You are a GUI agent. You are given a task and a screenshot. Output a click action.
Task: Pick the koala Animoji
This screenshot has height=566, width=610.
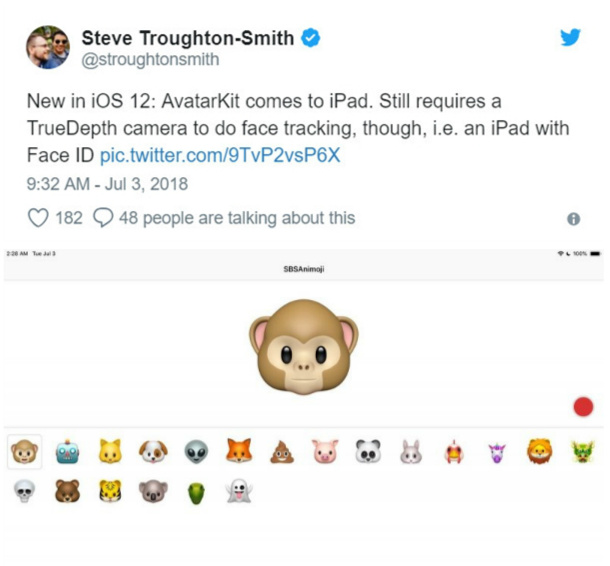(153, 491)
